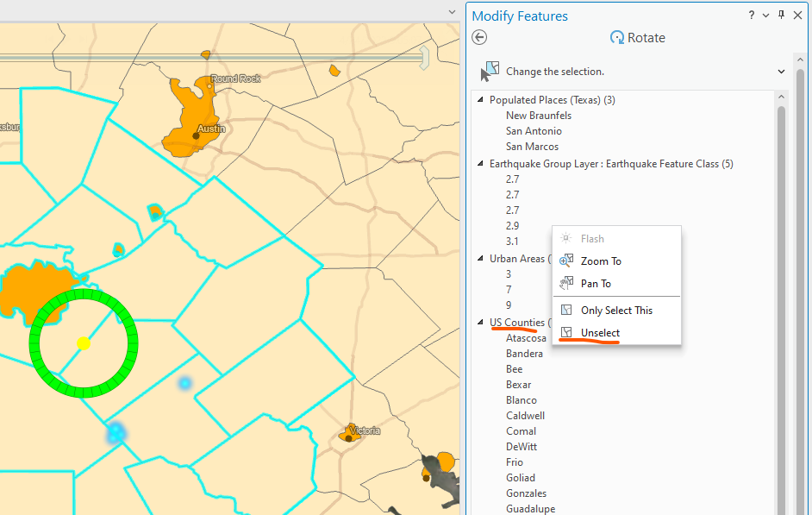Screen dimensions: 812x515
Task: Choose Only Select This in context menu
Action: [x=616, y=311]
